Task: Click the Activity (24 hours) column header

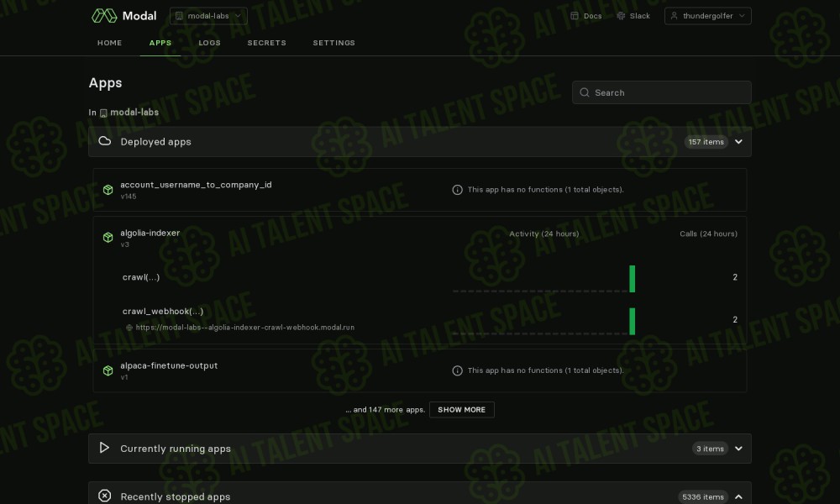Action: (x=543, y=234)
